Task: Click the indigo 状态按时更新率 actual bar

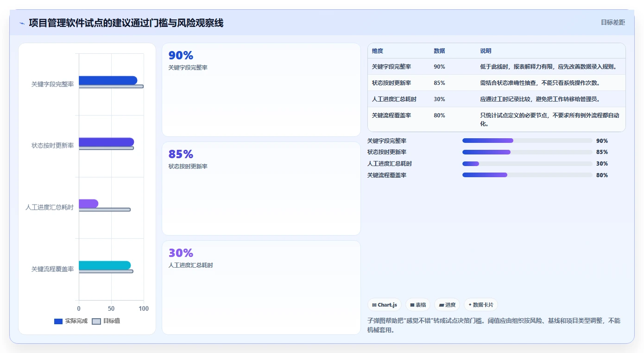Action: [106, 142]
